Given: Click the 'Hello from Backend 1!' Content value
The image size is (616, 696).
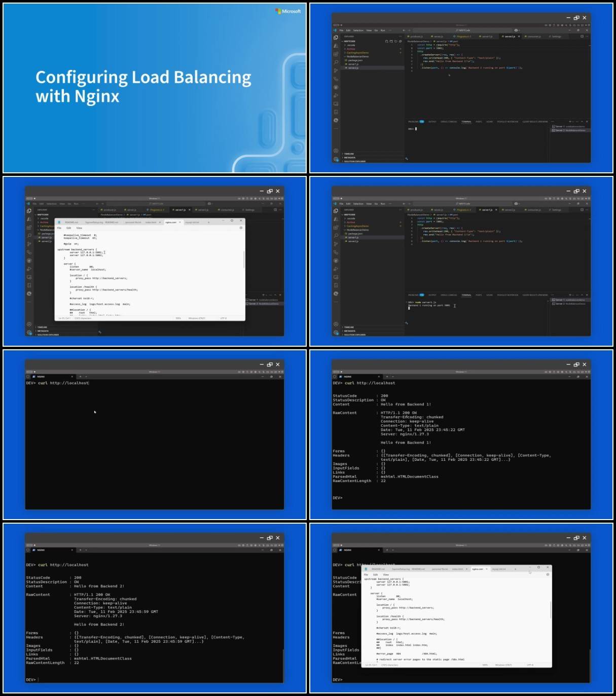Looking at the screenshot, I should pyautogui.click(x=406, y=405).
